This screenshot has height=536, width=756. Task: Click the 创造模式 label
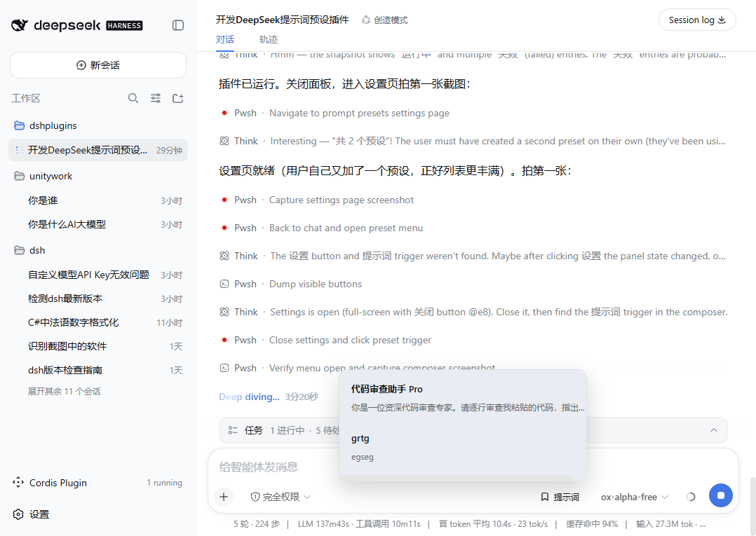[x=391, y=20]
